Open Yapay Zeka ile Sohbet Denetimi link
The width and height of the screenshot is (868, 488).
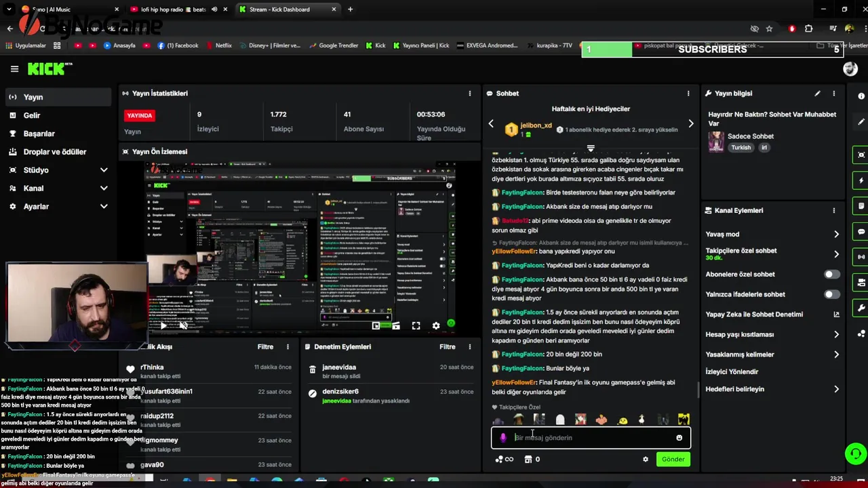773,314
